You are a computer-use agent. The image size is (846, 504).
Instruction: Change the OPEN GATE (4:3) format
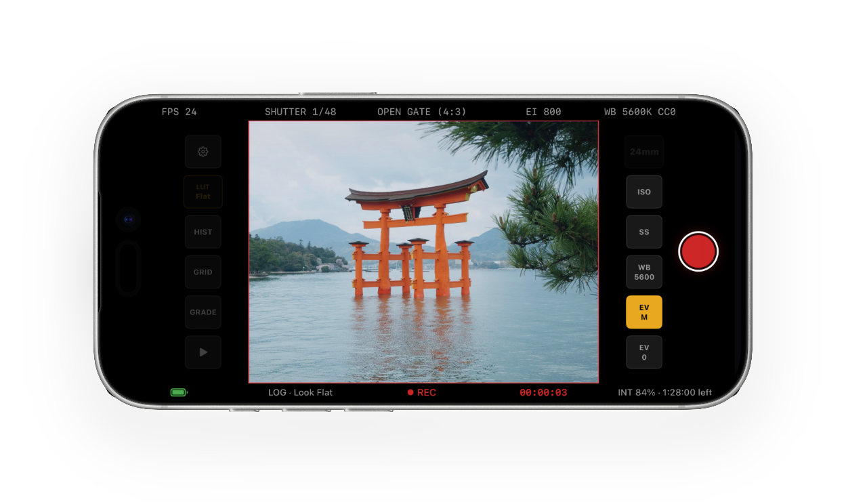tap(421, 112)
